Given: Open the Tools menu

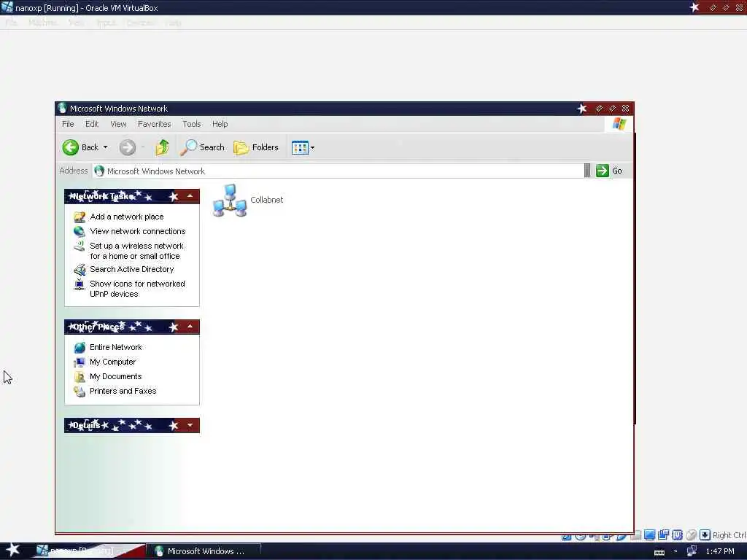Looking at the screenshot, I should point(192,124).
